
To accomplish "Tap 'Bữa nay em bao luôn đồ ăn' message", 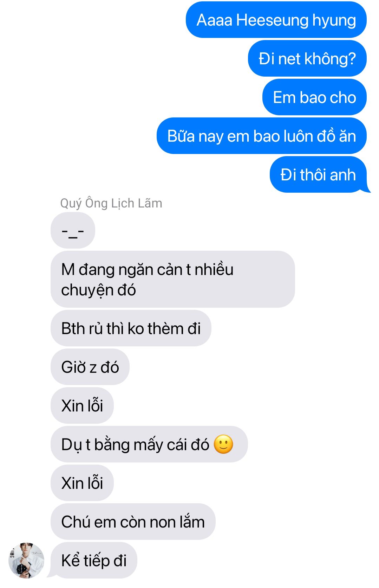I will pyautogui.click(x=262, y=136).
